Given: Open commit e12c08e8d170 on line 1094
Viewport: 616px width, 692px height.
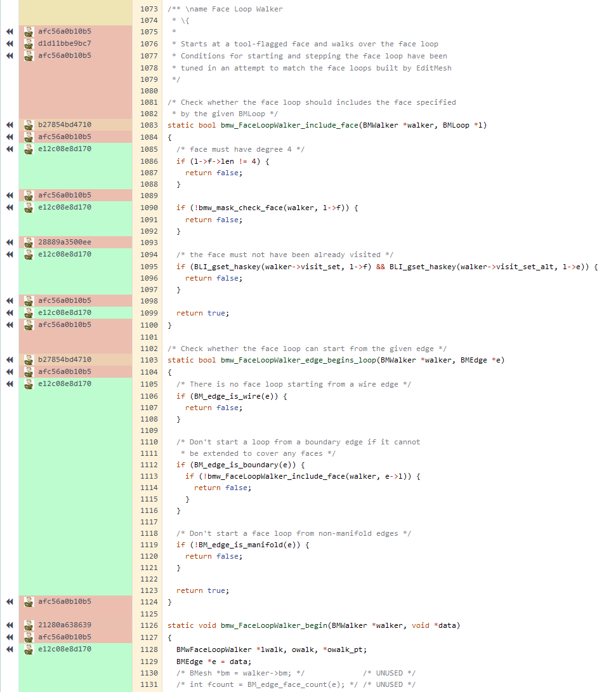Looking at the screenshot, I should 65,254.
